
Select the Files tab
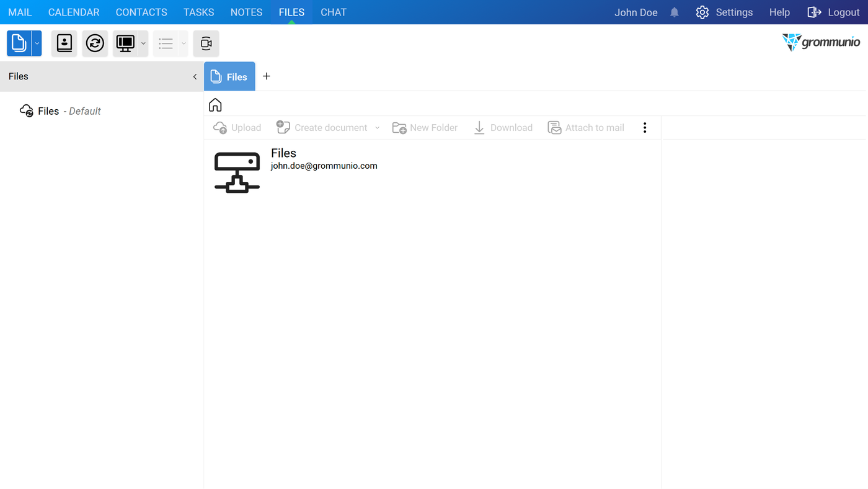click(229, 76)
